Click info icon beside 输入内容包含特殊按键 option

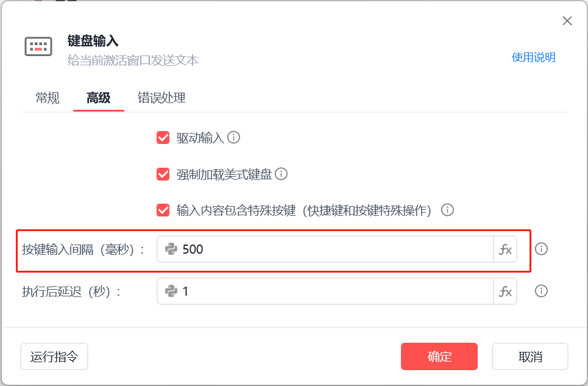447,210
